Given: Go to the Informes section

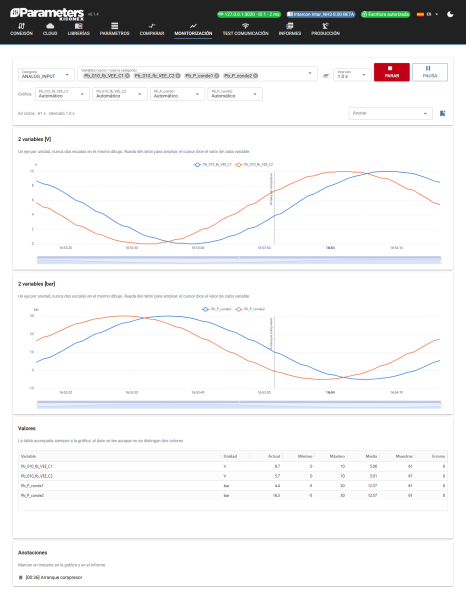Looking at the screenshot, I should 290,29.
